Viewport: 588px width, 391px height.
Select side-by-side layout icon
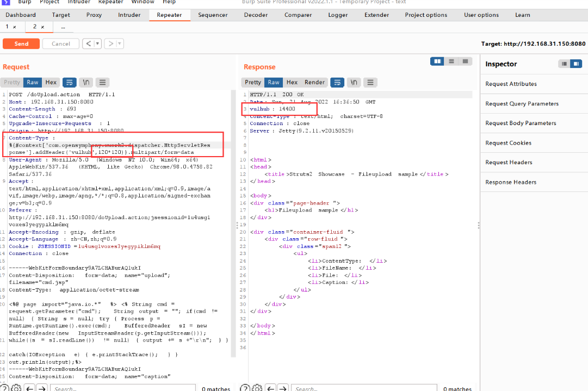[437, 61]
